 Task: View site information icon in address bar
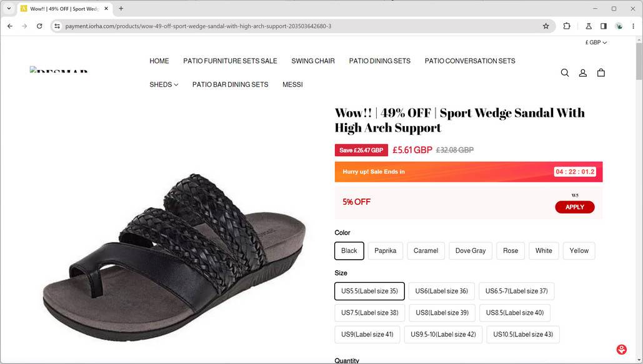point(57,26)
